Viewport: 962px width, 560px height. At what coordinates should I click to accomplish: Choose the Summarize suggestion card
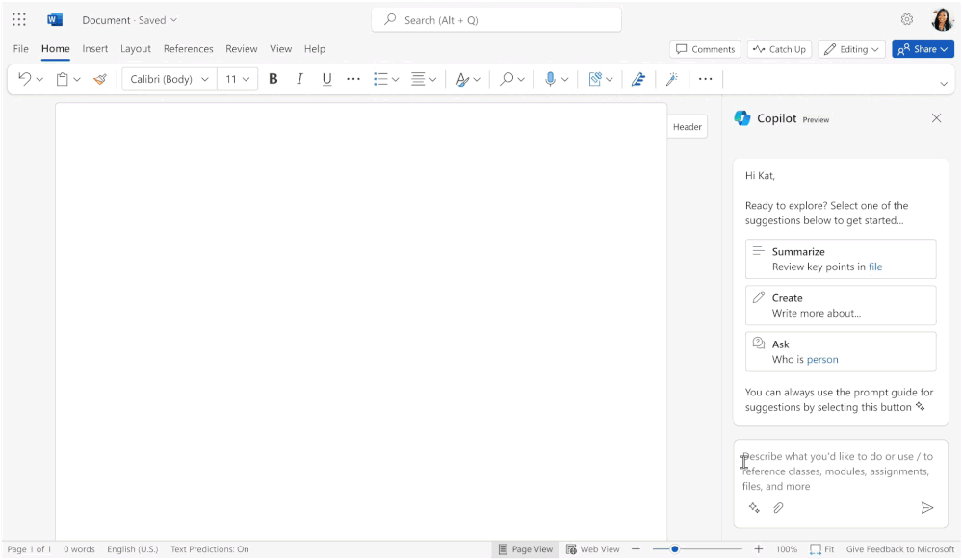point(841,259)
